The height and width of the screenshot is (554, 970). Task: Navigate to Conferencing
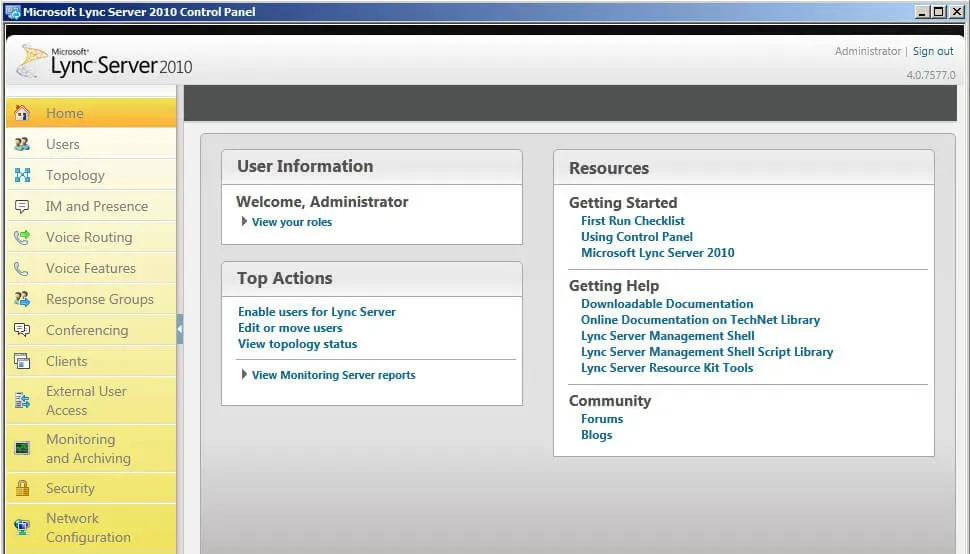tap(91, 330)
